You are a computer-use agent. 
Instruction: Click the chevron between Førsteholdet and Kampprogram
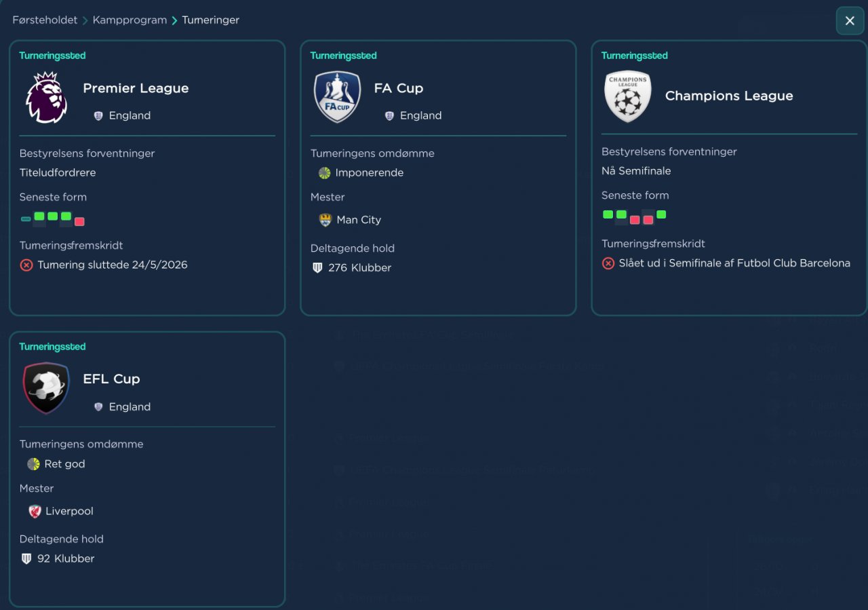point(85,20)
